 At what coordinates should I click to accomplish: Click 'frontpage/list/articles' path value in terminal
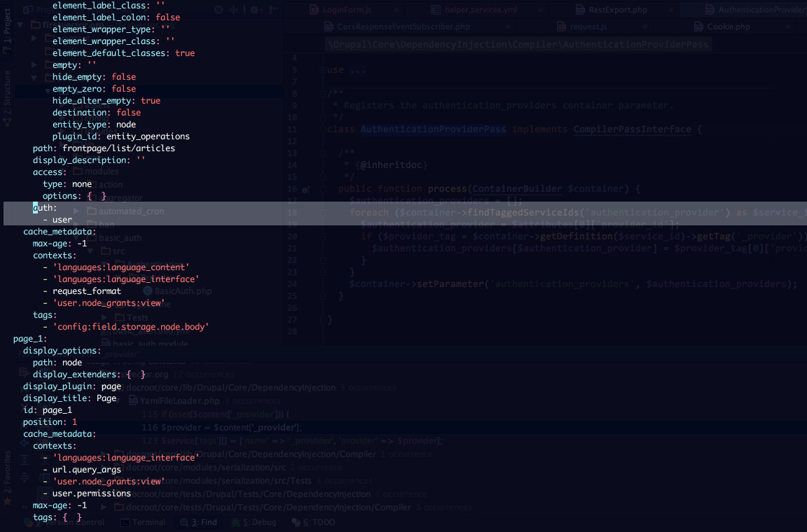pyautogui.click(x=119, y=148)
